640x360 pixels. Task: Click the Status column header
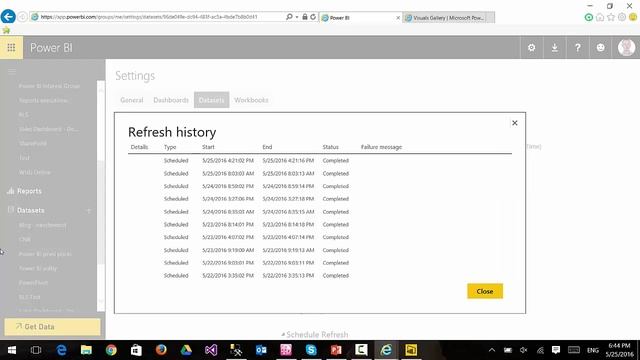pos(330,147)
